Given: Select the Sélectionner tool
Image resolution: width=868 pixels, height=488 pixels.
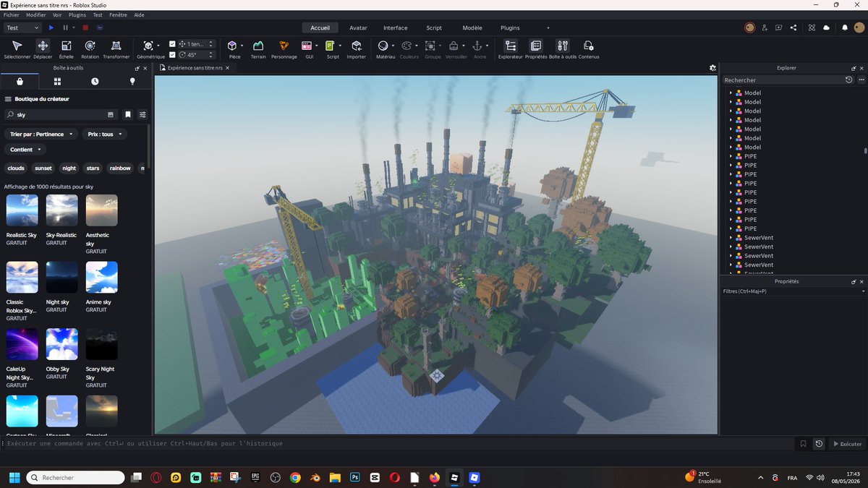Looking at the screenshot, I should 17,49.
